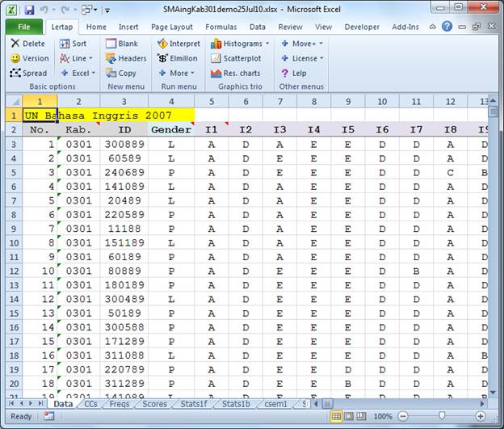Open the Version smiley icon
Image resolution: width=504 pixels, height=429 pixels.
pos(15,58)
